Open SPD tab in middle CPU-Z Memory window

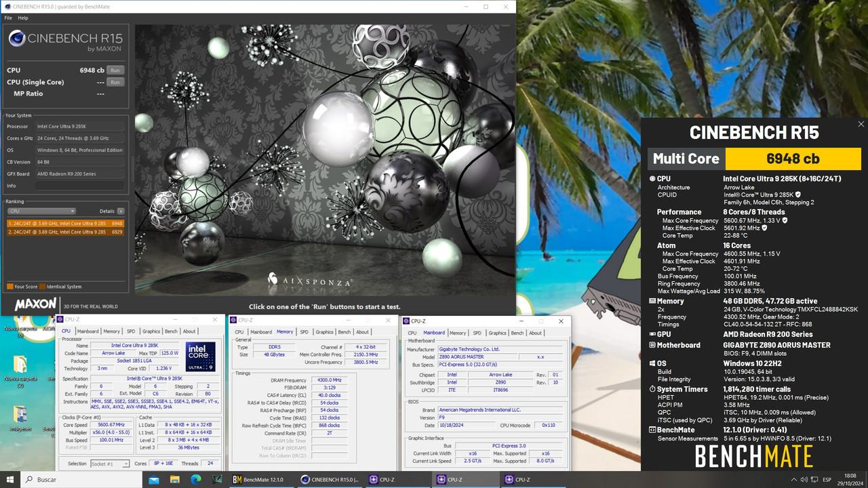click(x=304, y=332)
